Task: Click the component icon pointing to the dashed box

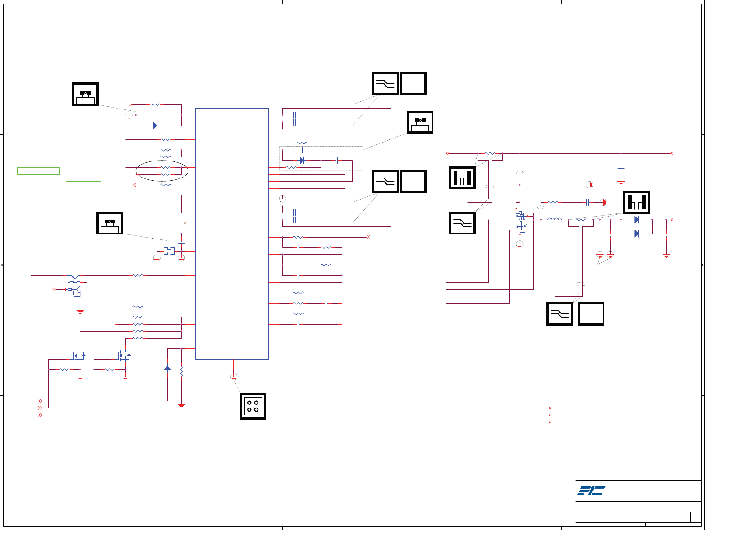Action: (420, 122)
